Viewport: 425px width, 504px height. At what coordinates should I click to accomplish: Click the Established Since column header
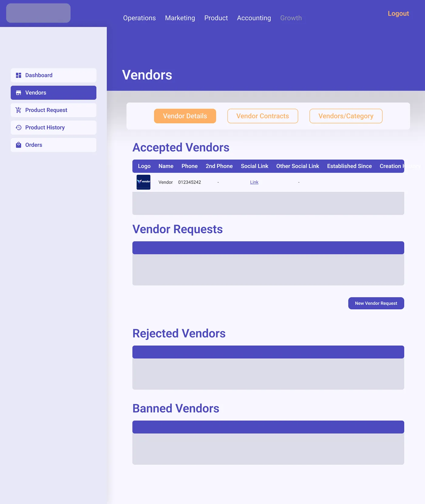pos(349,166)
